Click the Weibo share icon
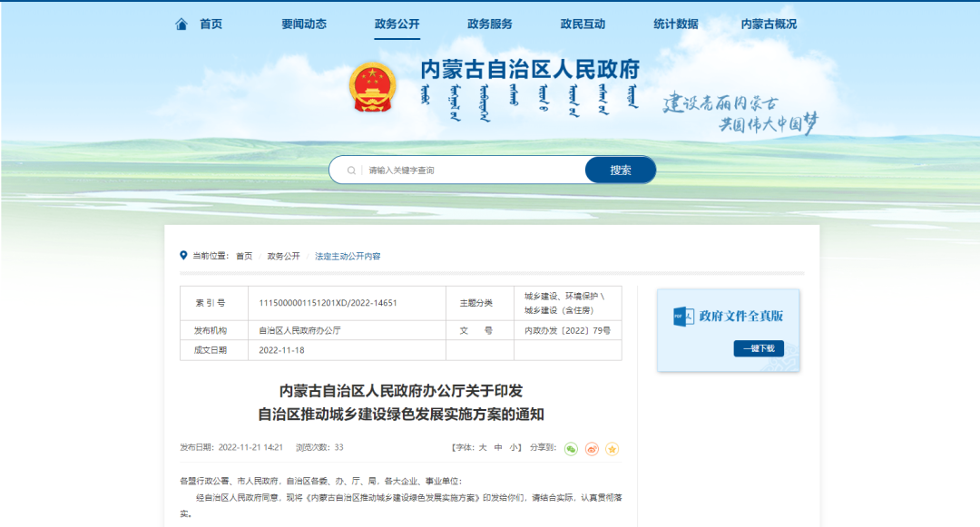 [592, 448]
